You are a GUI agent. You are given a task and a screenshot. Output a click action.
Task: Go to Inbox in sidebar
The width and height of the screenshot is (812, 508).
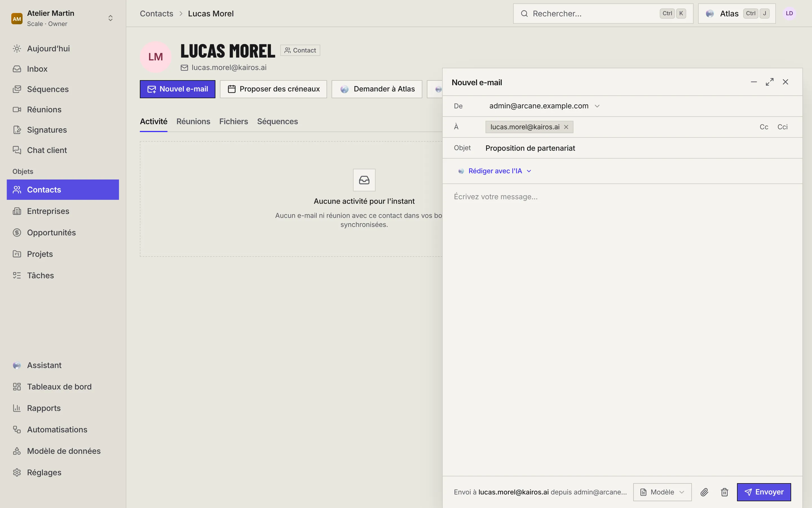[x=63, y=69]
